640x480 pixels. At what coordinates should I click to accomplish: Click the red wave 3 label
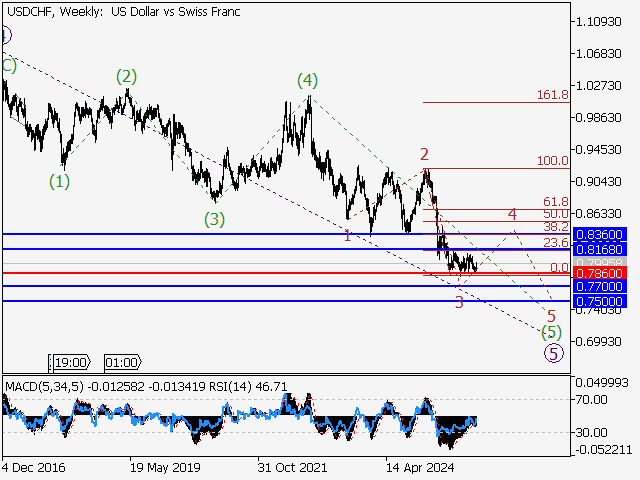point(459,302)
